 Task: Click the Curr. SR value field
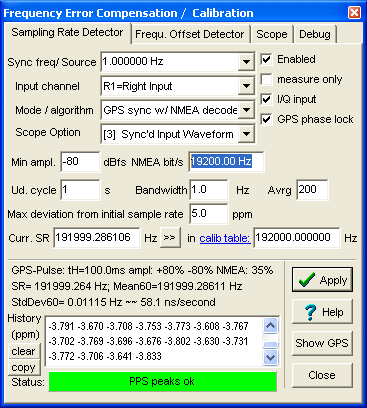[97, 238]
